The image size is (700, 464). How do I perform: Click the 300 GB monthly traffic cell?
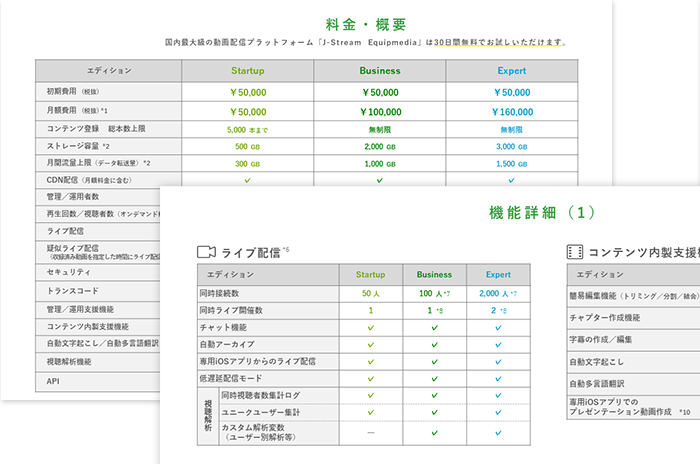[247, 164]
